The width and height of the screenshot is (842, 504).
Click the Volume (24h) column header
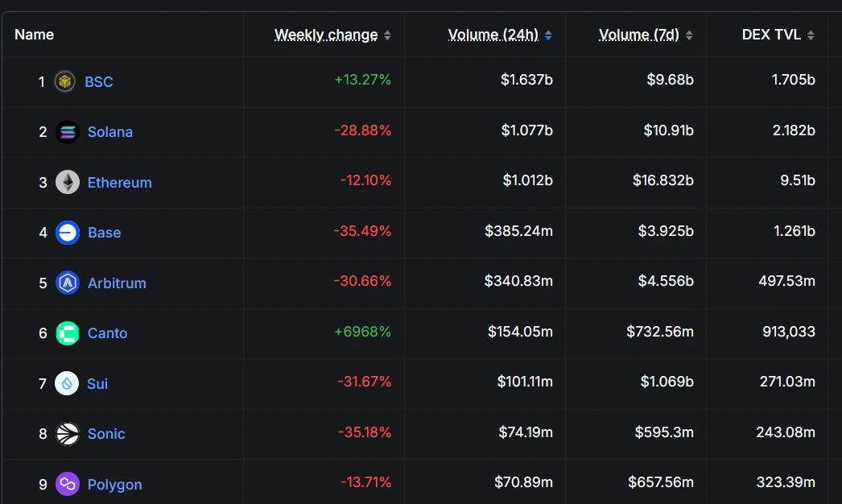[493, 35]
